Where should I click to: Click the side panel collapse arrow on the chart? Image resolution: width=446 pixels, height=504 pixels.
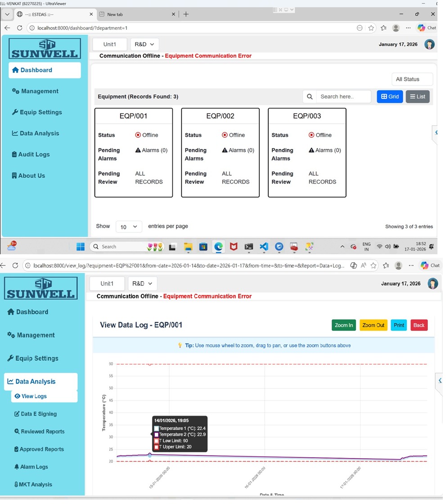point(439,381)
